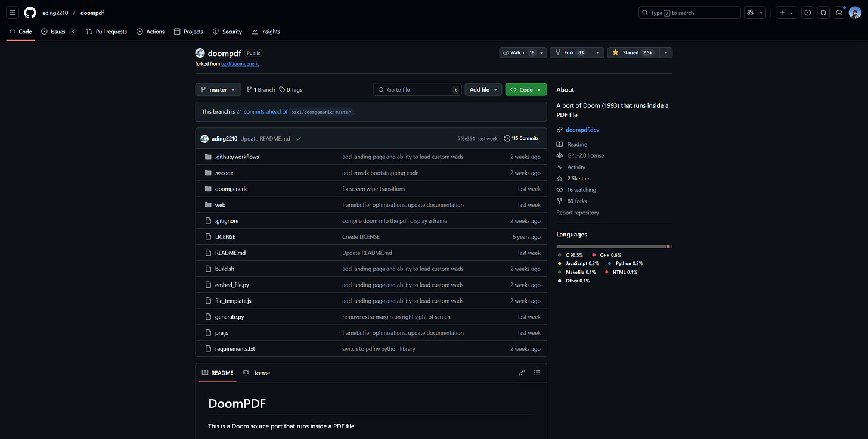Click the green commit status check mark
Viewport: 868px width, 439px height.
(x=298, y=138)
